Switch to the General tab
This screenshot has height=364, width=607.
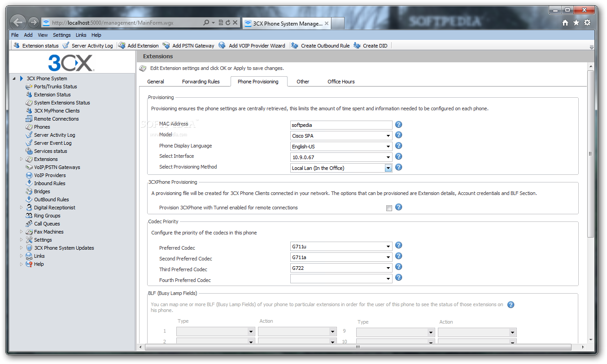(156, 82)
